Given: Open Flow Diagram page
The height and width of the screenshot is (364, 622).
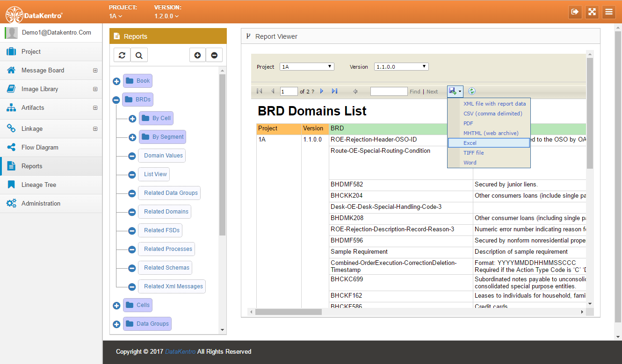Looking at the screenshot, I should [51, 147].
